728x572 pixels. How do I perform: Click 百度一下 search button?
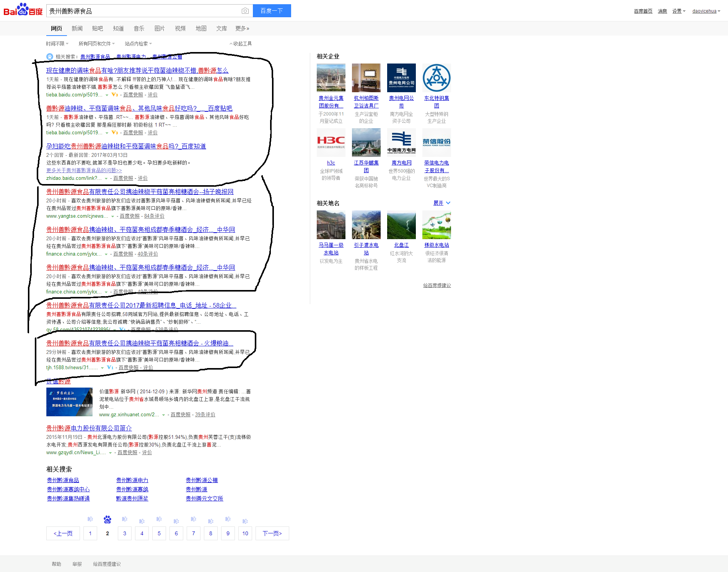click(x=272, y=11)
